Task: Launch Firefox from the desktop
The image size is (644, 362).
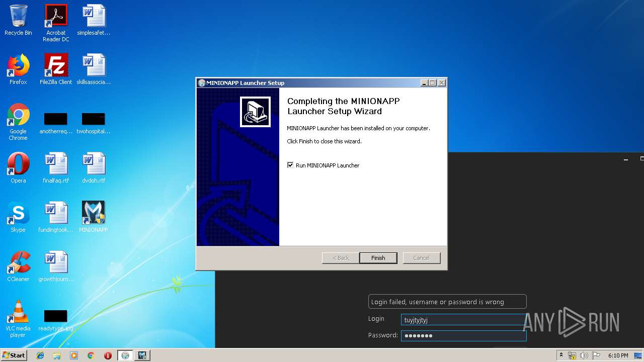Action: [18, 69]
